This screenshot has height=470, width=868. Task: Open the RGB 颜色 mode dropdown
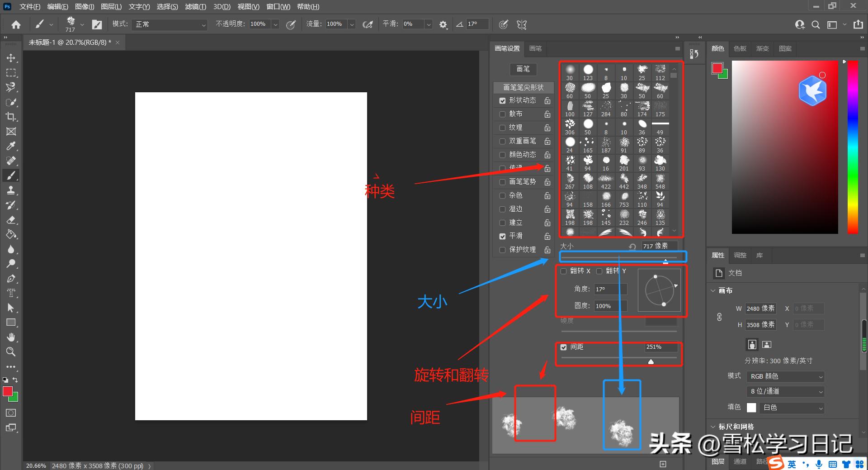click(786, 376)
